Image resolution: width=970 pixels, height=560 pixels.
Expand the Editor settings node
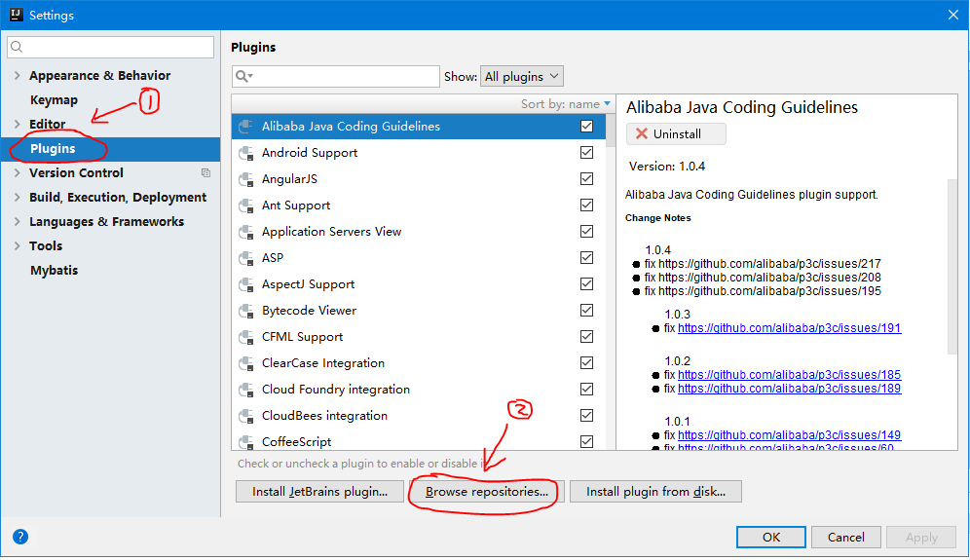(18, 124)
